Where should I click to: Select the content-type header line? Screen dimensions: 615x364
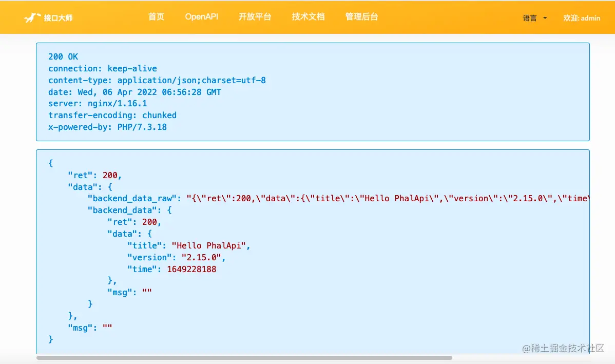(x=157, y=80)
